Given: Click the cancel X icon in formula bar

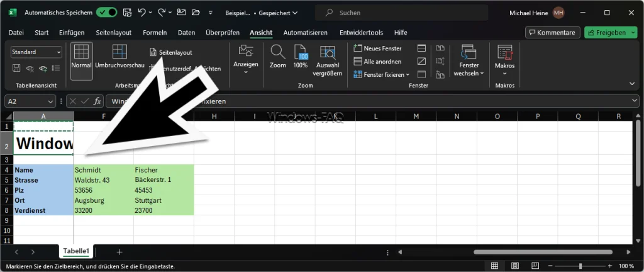Looking at the screenshot, I should (x=73, y=101).
